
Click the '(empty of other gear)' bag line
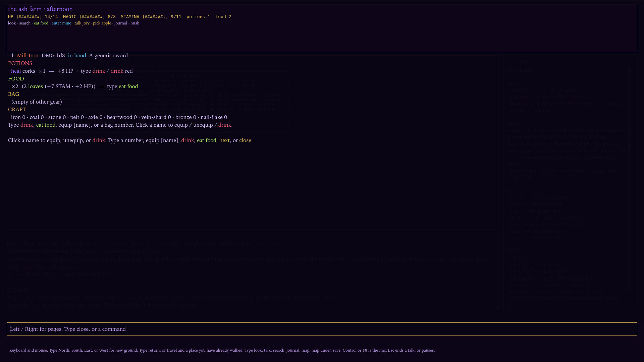coord(37,102)
